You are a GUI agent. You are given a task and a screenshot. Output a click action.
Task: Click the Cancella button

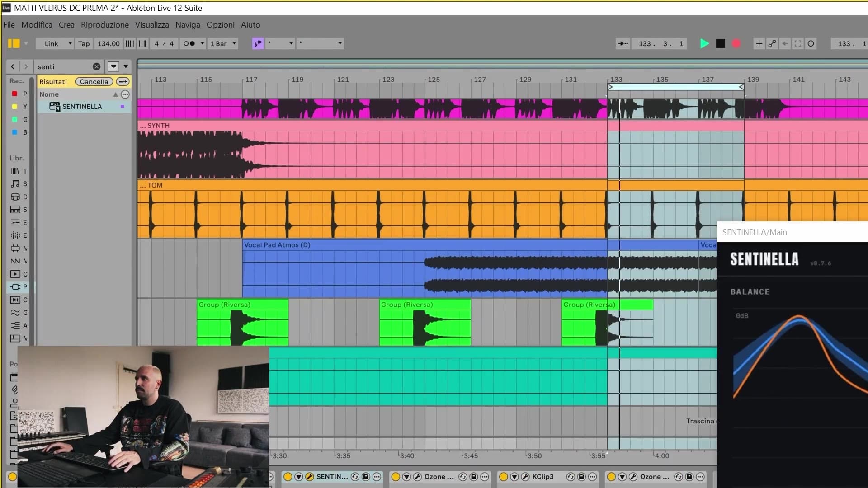coord(94,81)
